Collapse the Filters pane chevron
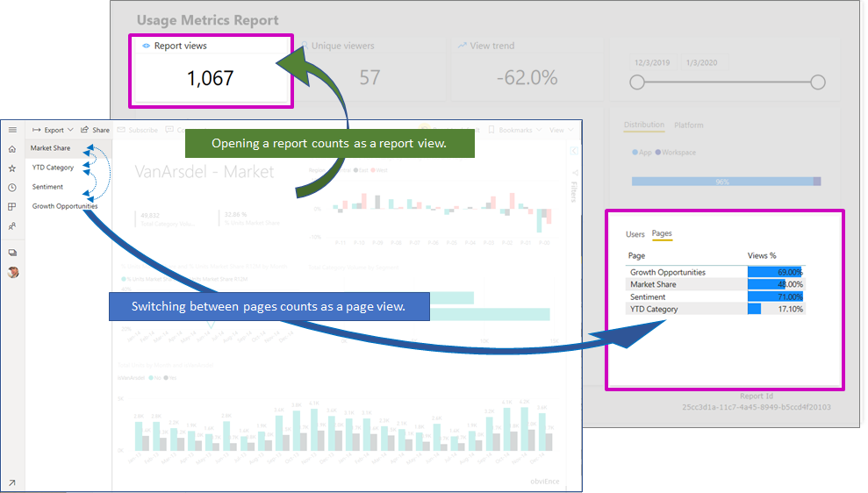Screen dimensions: 868x493 [x=574, y=151]
